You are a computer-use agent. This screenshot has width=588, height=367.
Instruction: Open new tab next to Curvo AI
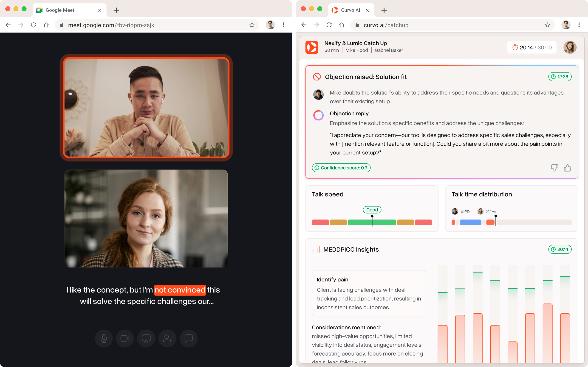(x=384, y=10)
